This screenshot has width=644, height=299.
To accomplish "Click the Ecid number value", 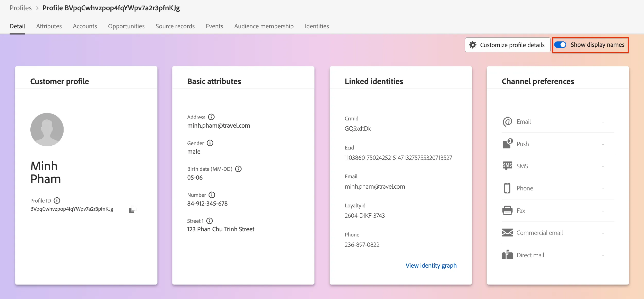I will 398,158.
